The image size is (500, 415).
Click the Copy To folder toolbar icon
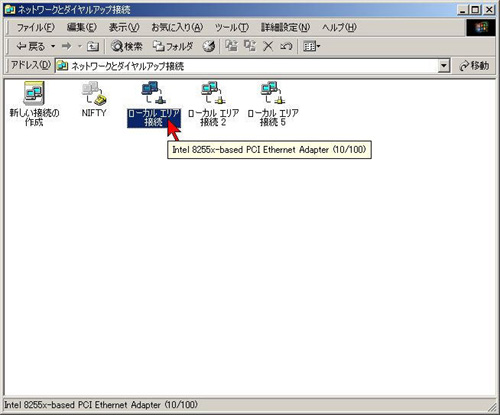pos(250,46)
